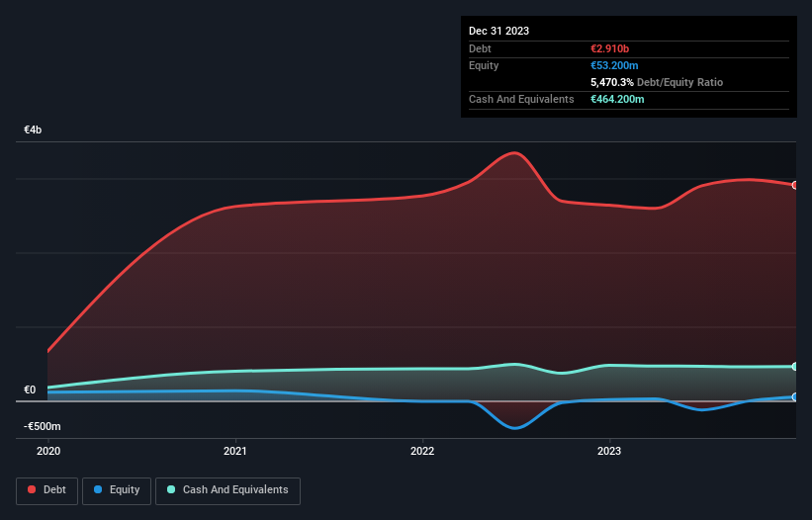812x520 pixels.
Task: Click the 5,470.3% Debt/Equity Ratio text
Action: click(x=657, y=82)
